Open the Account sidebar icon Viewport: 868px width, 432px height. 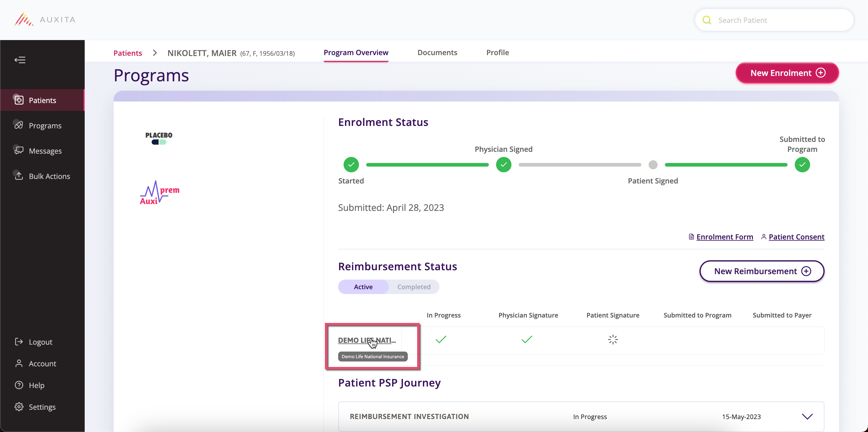pos(19,364)
